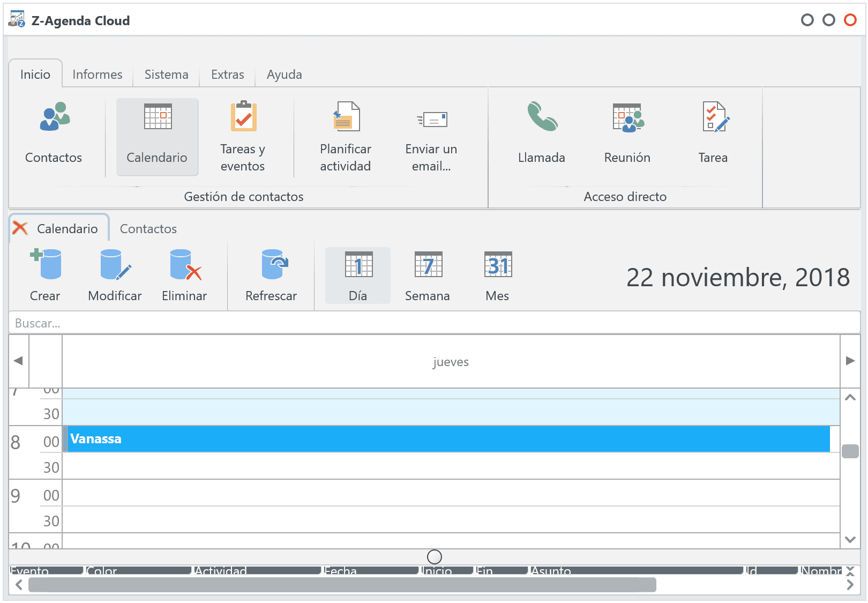Image resolution: width=868 pixels, height=603 pixels.
Task: Click the 9:00 time slot
Action: [451, 493]
